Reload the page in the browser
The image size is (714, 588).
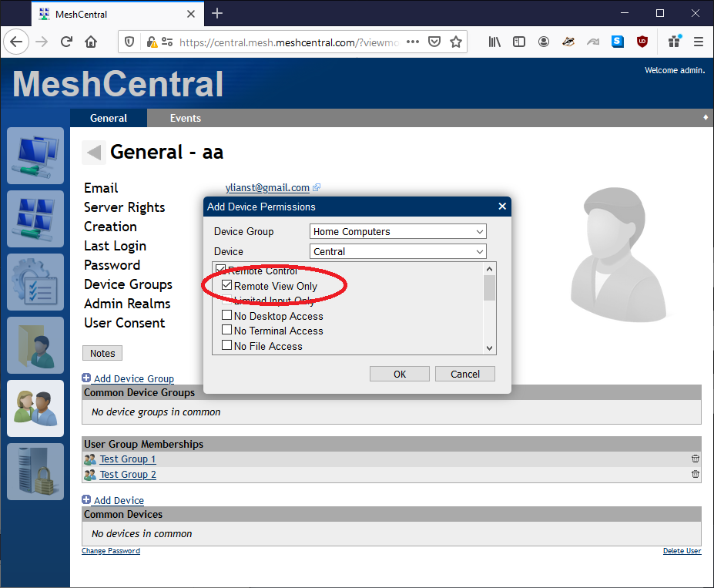pyautogui.click(x=66, y=42)
